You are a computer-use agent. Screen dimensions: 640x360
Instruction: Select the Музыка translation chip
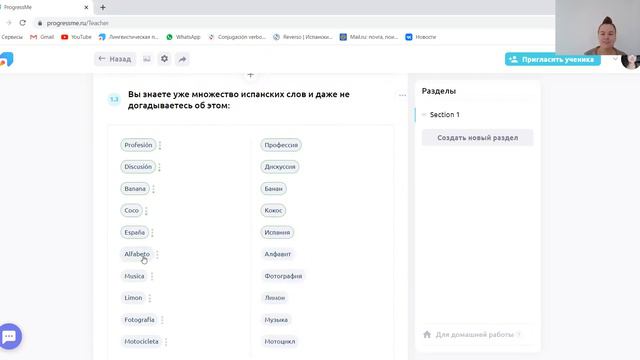(276, 320)
